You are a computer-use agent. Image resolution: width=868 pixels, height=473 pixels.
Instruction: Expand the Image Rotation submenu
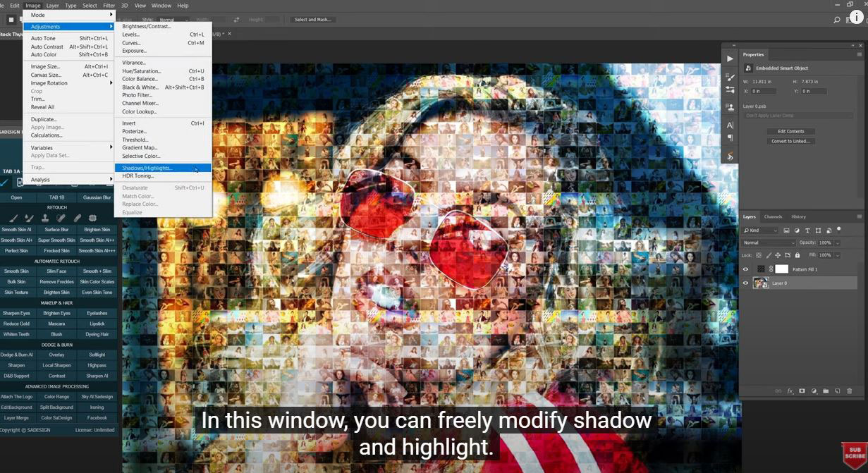coord(68,83)
